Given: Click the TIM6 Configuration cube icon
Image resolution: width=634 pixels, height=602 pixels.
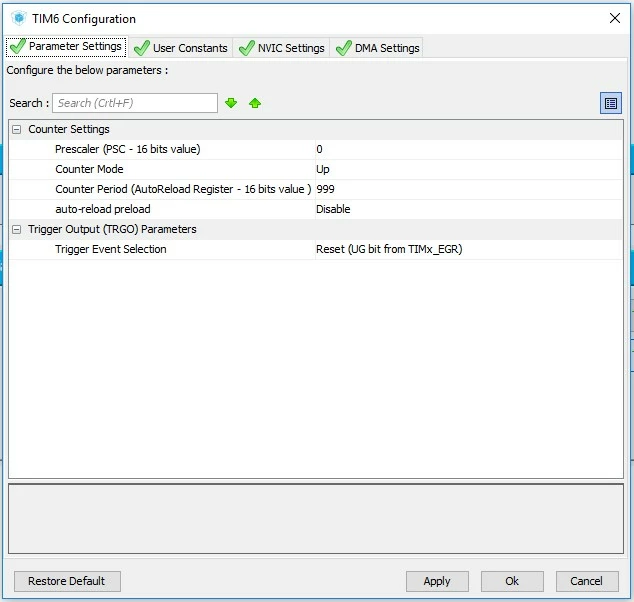Looking at the screenshot, I should point(18,19).
